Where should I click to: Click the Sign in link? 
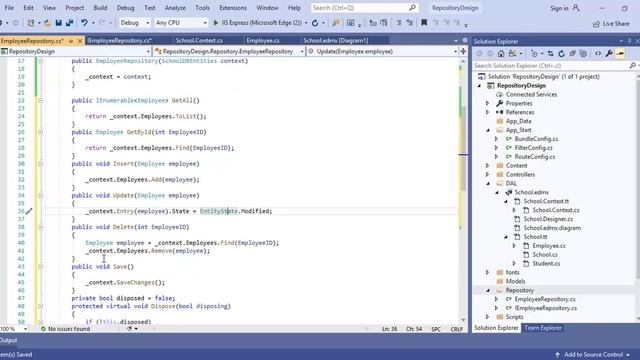(x=559, y=8)
